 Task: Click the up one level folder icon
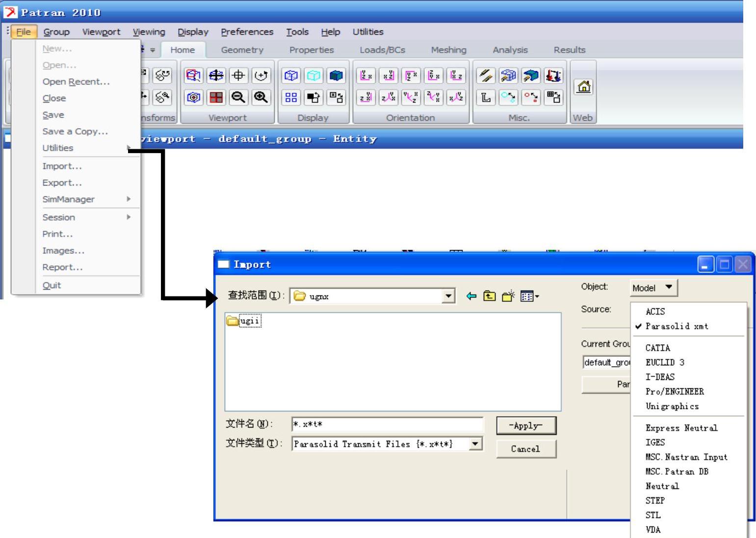(x=489, y=296)
